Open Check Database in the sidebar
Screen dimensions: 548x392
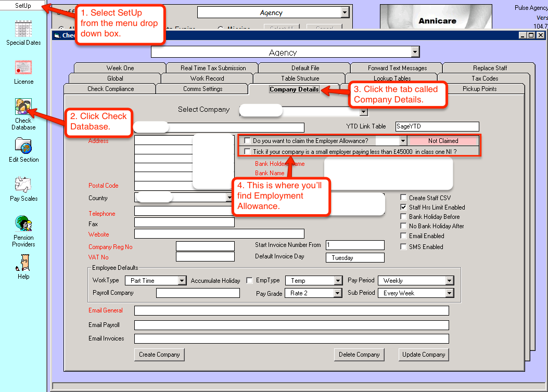(x=23, y=107)
